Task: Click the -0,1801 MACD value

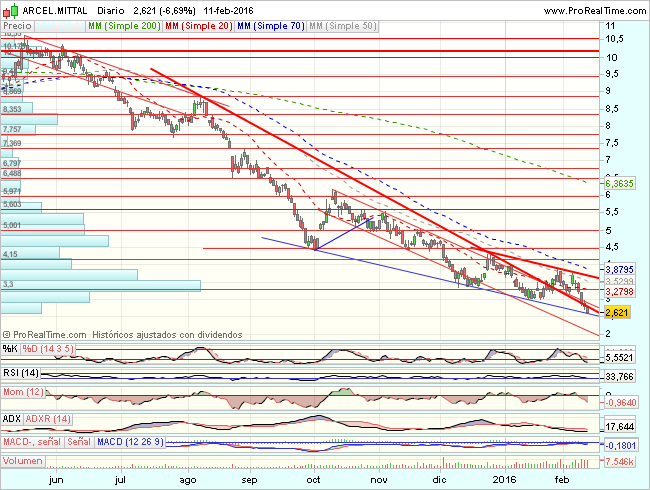Action: (x=621, y=446)
